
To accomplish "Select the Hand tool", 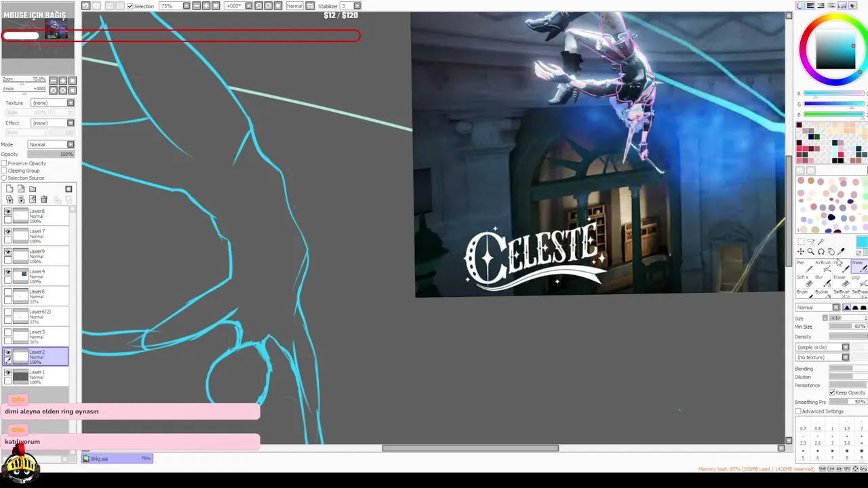I will [831, 252].
